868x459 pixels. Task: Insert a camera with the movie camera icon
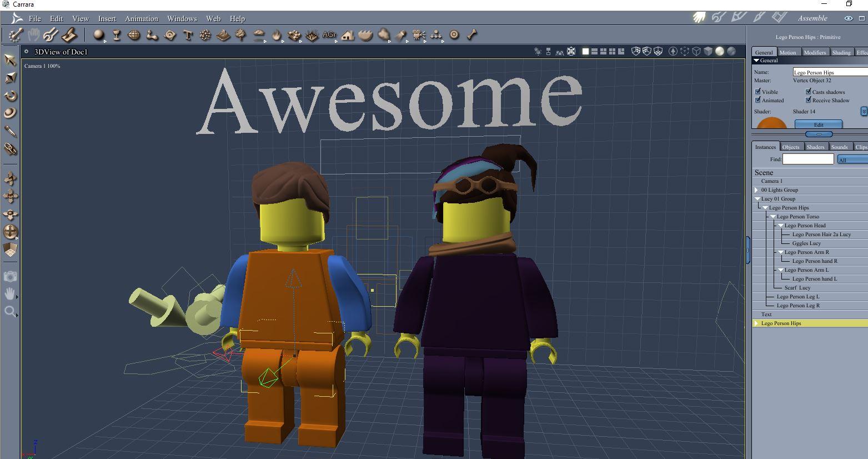(419, 35)
